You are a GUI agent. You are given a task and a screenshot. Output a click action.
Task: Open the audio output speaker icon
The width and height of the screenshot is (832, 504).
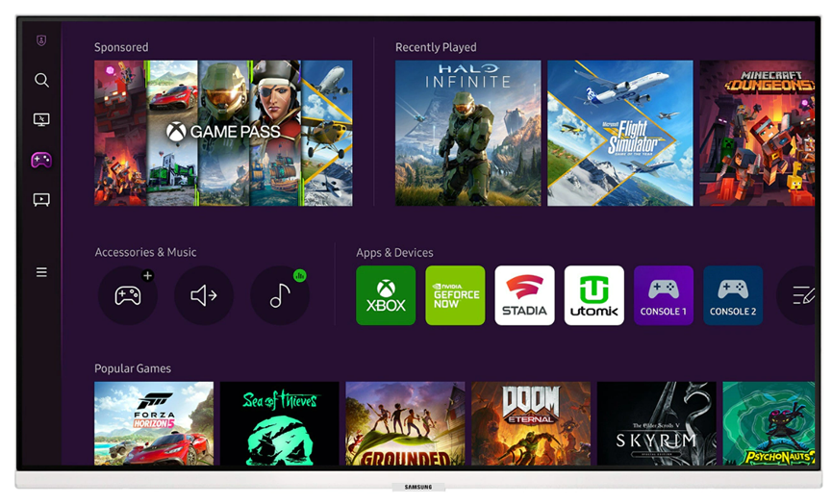click(x=204, y=295)
